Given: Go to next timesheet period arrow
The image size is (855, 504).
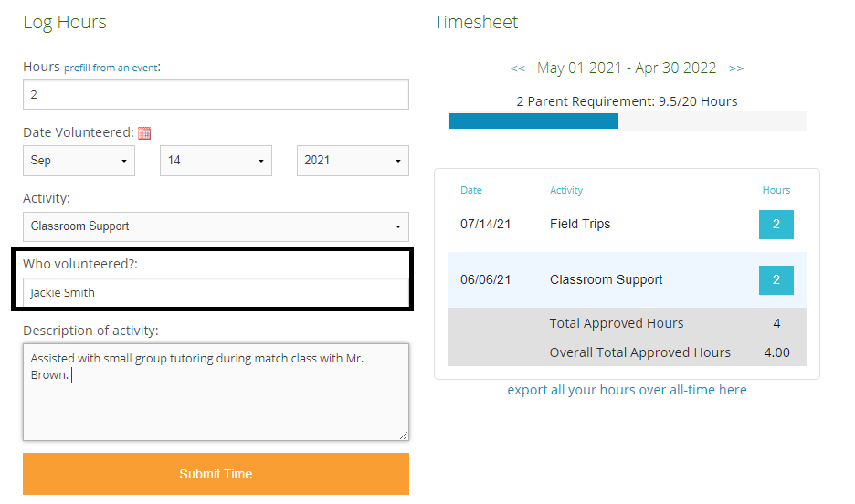Looking at the screenshot, I should (736, 68).
